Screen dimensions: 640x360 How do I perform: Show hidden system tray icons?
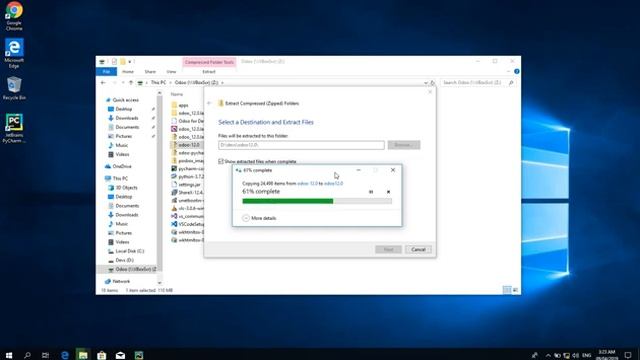pyautogui.click(x=548, y=355)
